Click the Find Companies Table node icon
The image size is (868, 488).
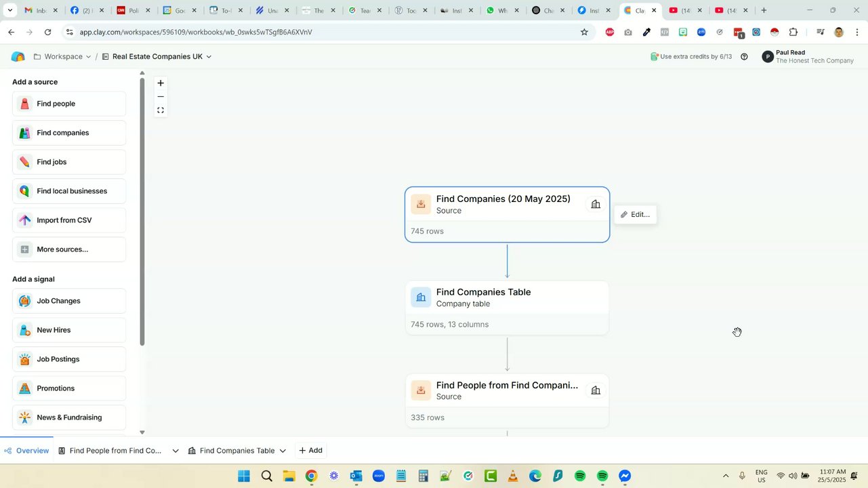tap(421, 298)
